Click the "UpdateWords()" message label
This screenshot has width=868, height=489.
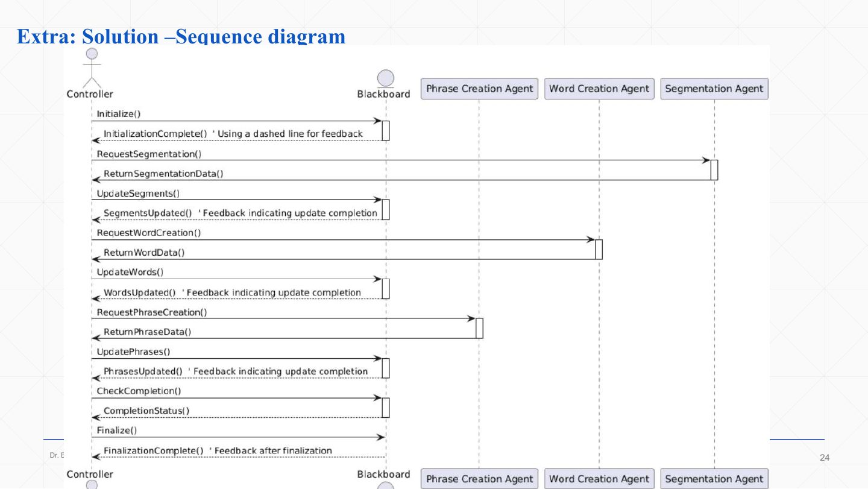tap(130, 272)
